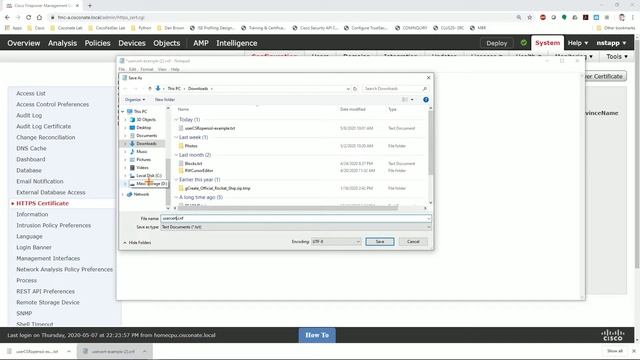Collapse the Last month (2) group

click(x=176, y=155)
